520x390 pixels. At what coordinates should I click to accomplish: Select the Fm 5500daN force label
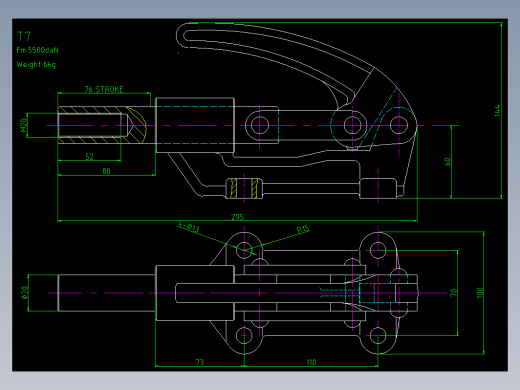tap(37, 50)
